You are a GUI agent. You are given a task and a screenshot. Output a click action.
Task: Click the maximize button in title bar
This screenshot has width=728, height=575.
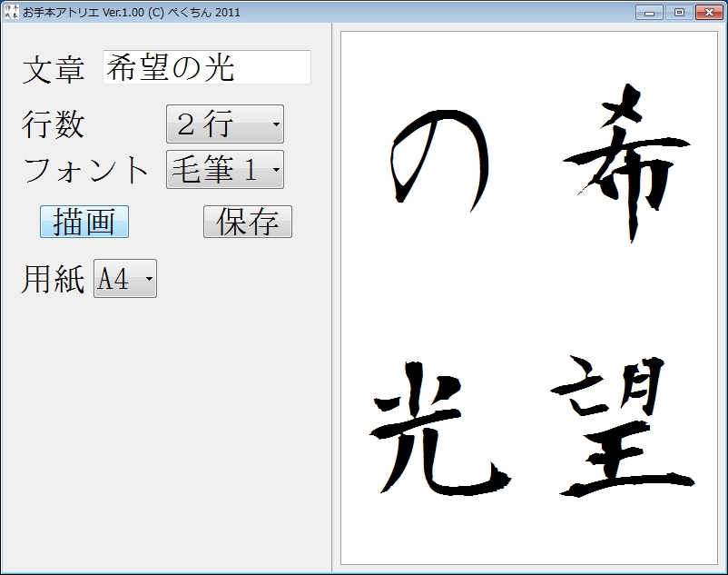pos(678,12)
